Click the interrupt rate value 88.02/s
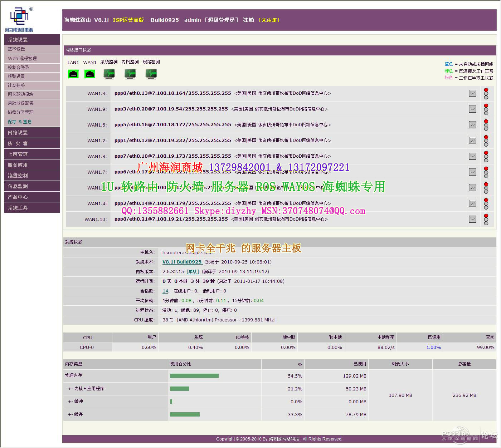Image resolution: width=501 pixels, height=448 pixels. [386, 348]
